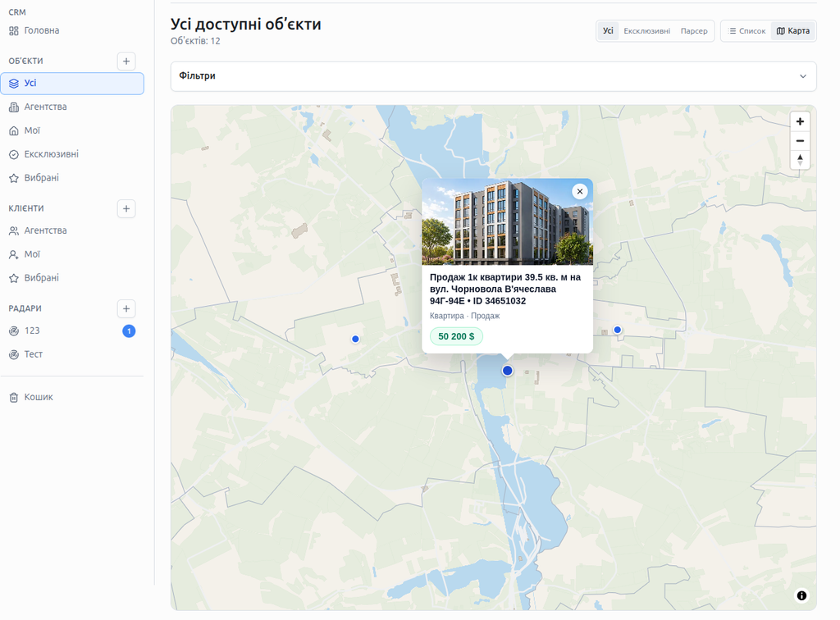Select the blue map marker left of popup
This screenshot has height=620, width=840.
pyautogui.click(x=355, y=339)
